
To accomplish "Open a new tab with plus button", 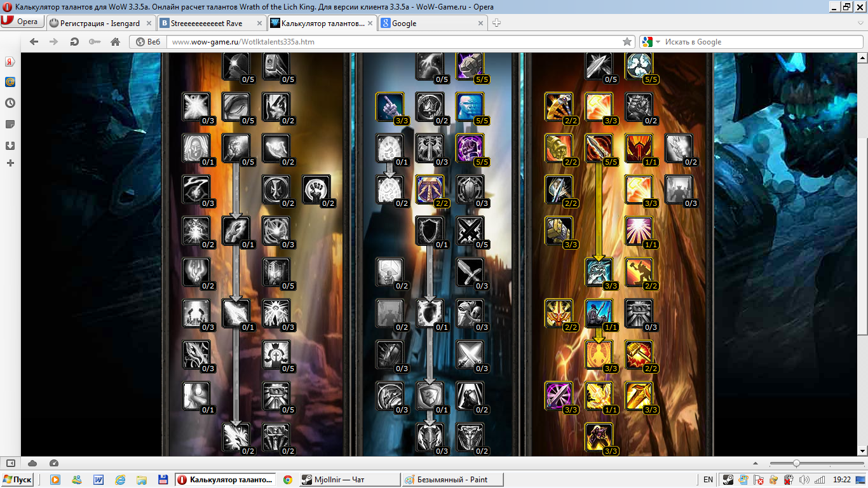I will coord(497,23).
